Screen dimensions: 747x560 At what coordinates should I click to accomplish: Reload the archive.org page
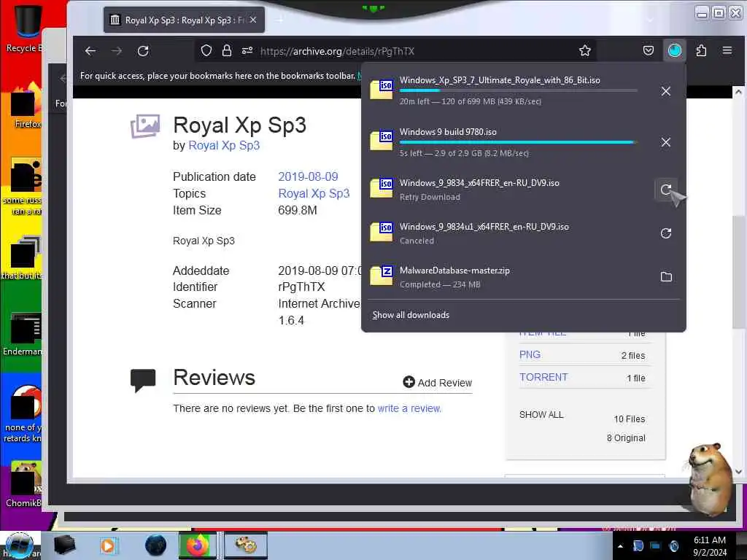(143, 51)
